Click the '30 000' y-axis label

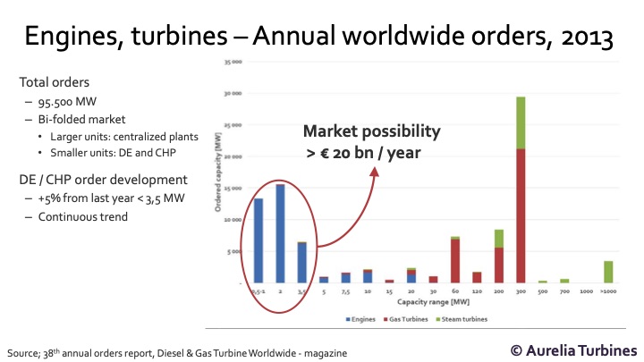(233, 94)
